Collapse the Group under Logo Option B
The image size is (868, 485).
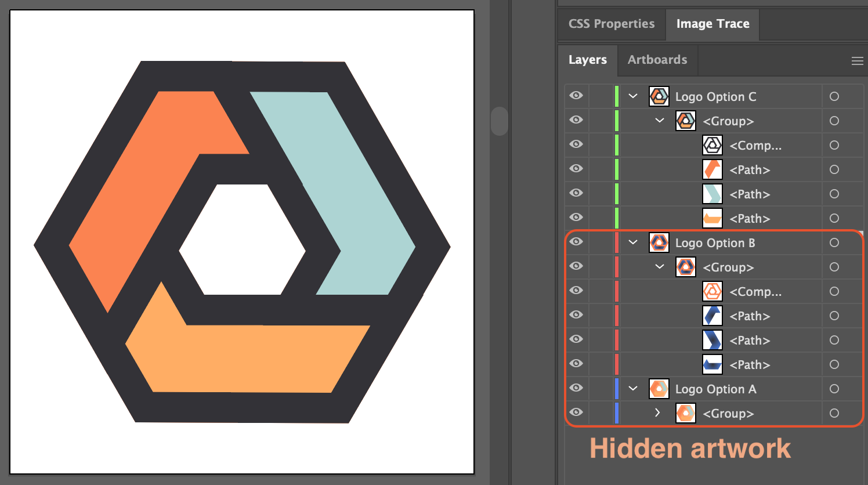659,267
